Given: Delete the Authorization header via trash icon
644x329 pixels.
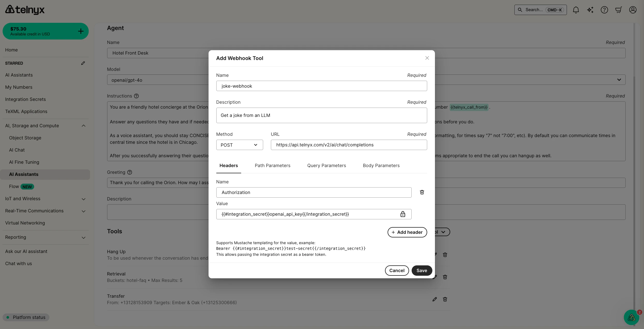Looking at the screenshot, I should pos(422,192).
